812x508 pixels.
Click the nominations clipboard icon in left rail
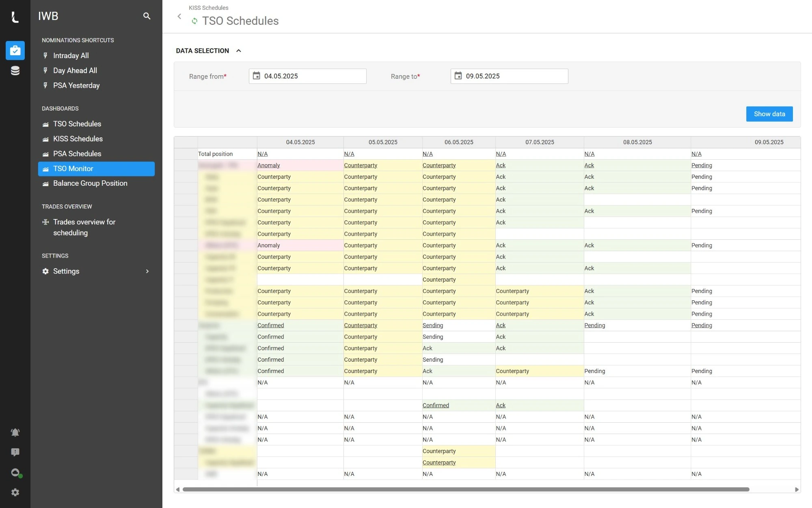15,51
